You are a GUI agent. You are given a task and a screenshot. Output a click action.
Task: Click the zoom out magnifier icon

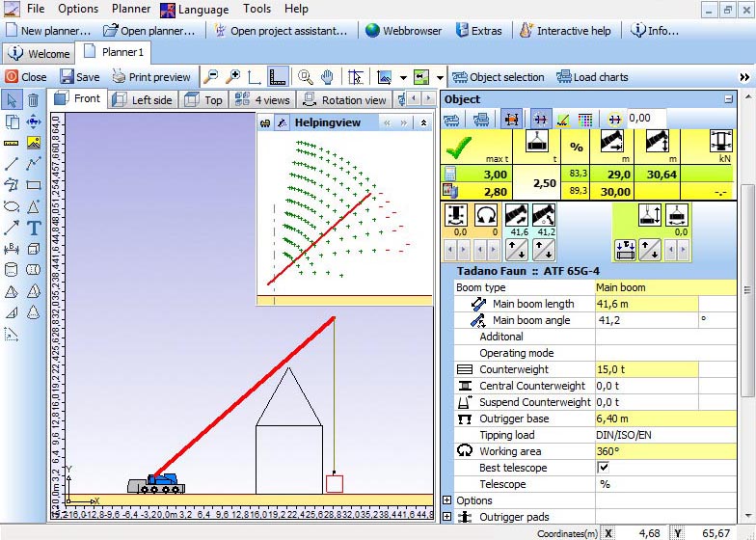pyautogui.click(x=211, y=77)
